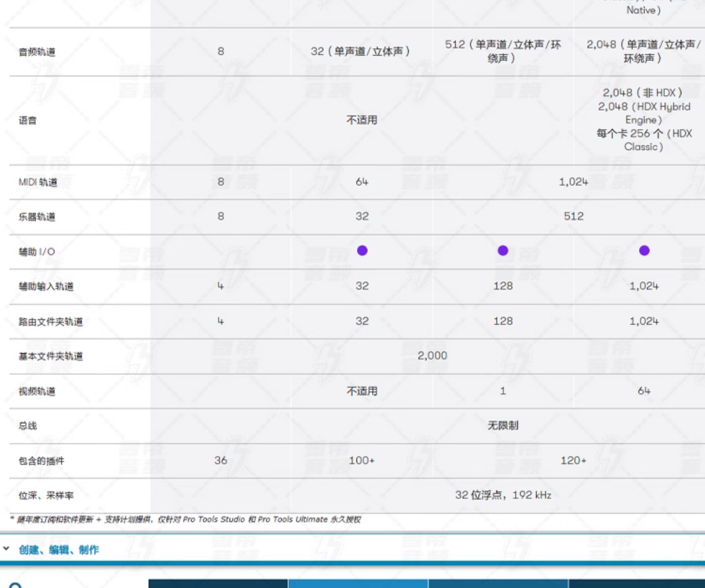Click the purple dot in last column of 辅助 I/O

point(644,250)
